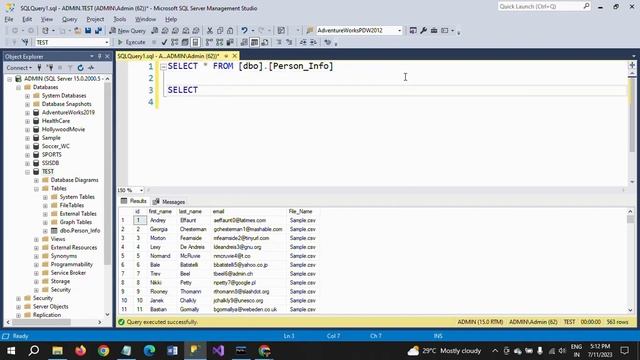640x360 pixels.
Task: Select the Programmability folder
Action: (x=71, y=264)
